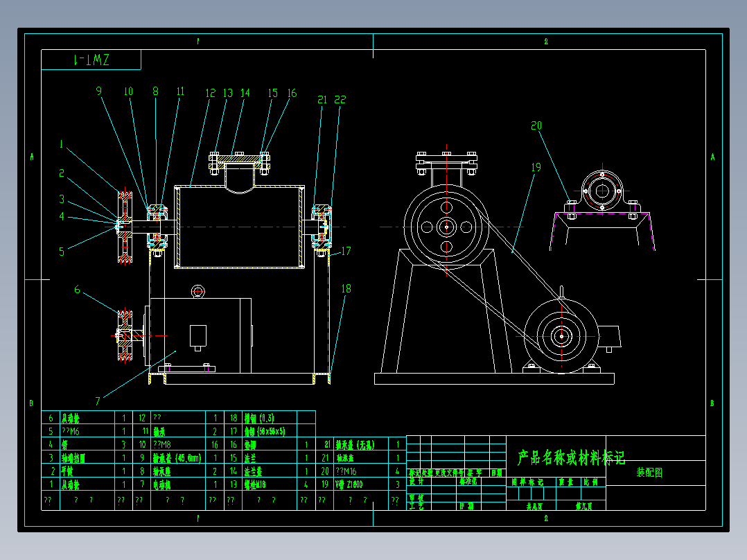
Task: Click the "工艺" title block label
Action: point(416,506)
